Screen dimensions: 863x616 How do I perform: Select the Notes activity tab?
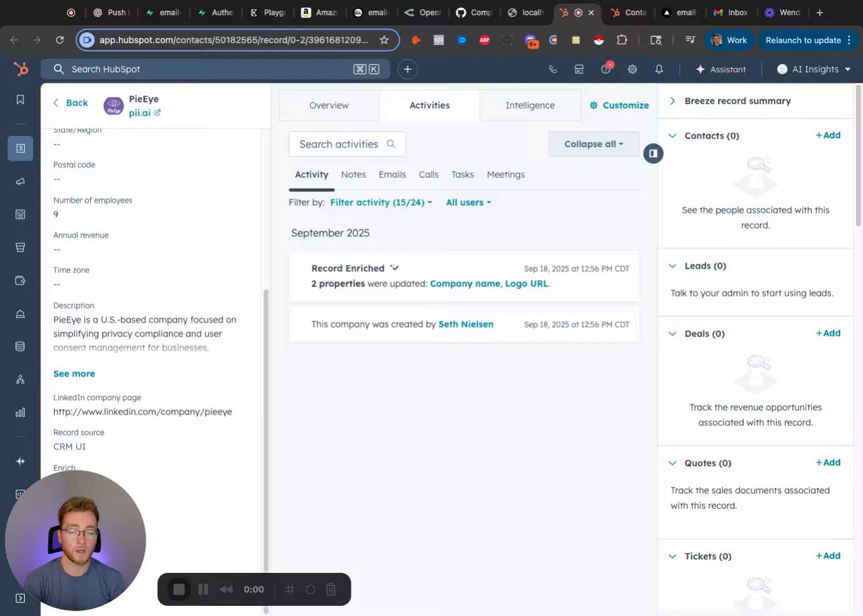point(353,175)
